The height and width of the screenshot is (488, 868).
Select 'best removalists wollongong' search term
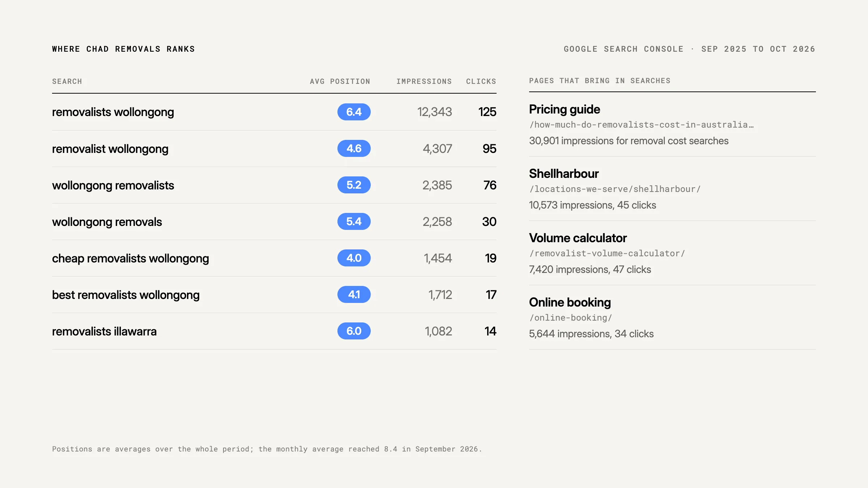click(x=125, y=295)
